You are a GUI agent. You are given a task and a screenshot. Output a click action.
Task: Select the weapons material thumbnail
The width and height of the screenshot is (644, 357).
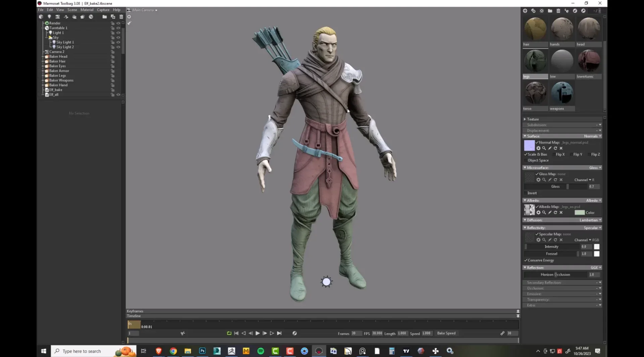tap(562, 93)
